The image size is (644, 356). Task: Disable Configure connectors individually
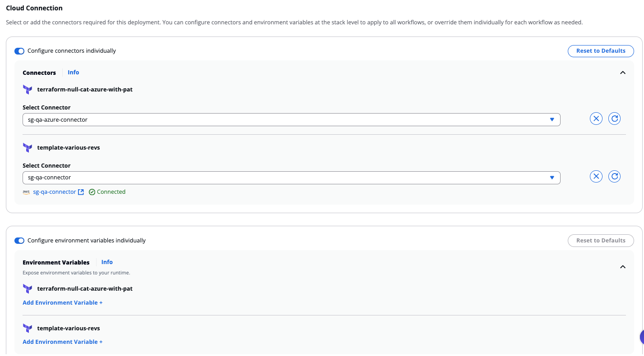[x=19, y=51]
